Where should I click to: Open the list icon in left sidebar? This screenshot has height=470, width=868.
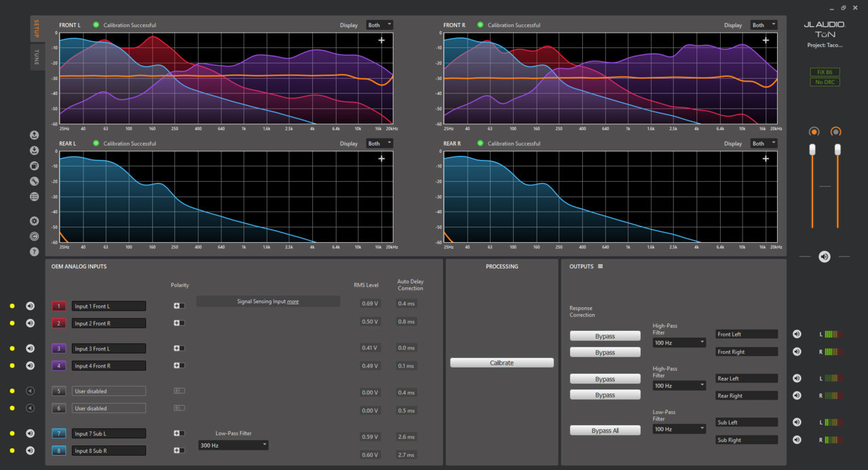point(35,197)
